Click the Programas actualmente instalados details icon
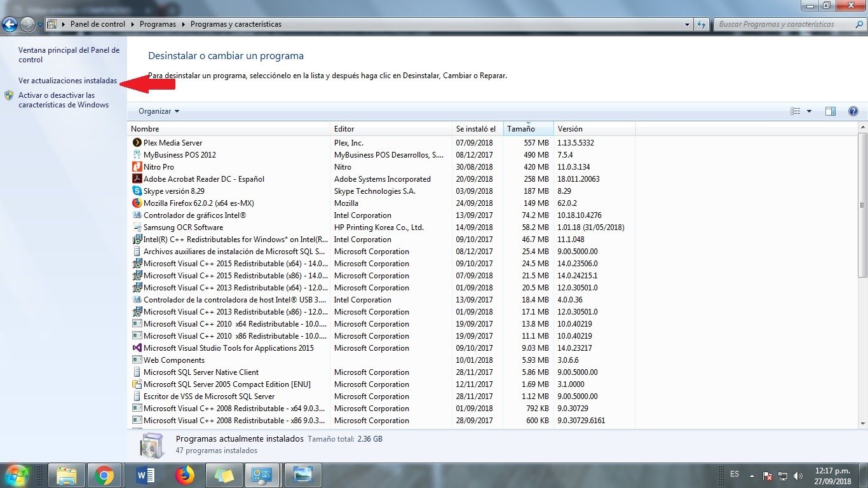The height and width of the screenshot is (488, 868). click(153, 445)
